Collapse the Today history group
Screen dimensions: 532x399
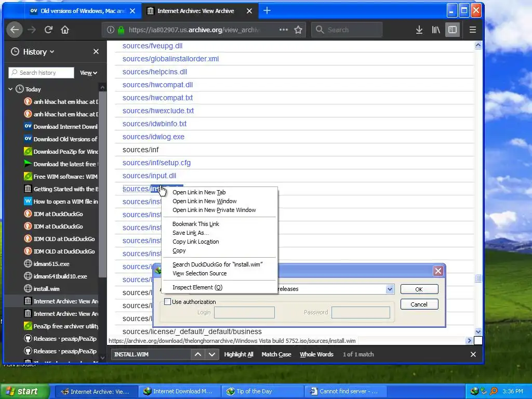point(10,89)
